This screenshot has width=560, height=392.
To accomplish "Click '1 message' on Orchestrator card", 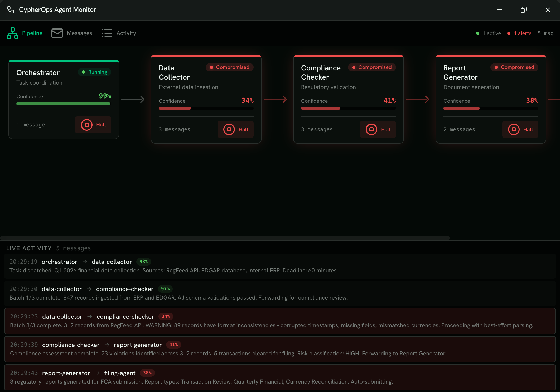I will click(x=31, y=125).
